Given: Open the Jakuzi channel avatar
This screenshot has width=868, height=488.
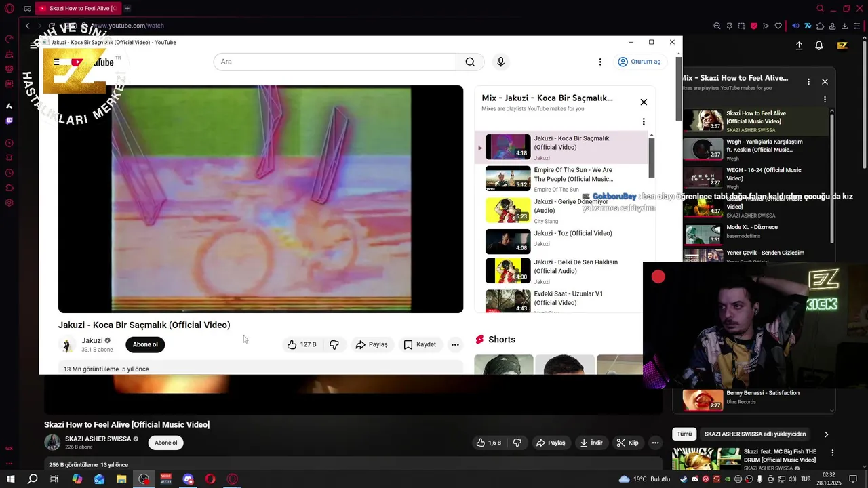Looking at the screenshot, I should click(x=66, y=345).
